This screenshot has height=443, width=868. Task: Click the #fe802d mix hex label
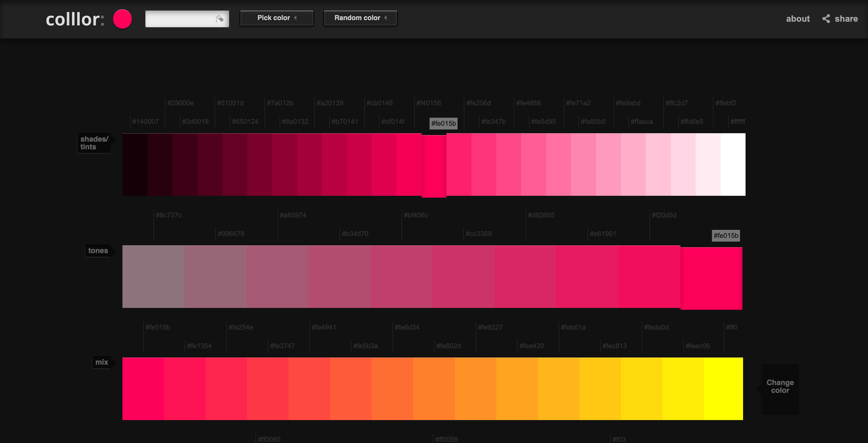pos(449,346)
